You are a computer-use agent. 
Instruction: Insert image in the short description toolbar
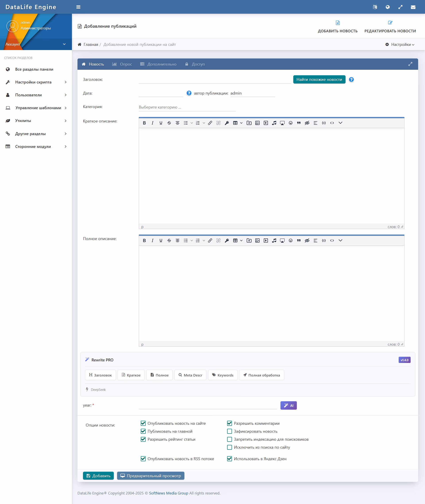click(257, 123)
